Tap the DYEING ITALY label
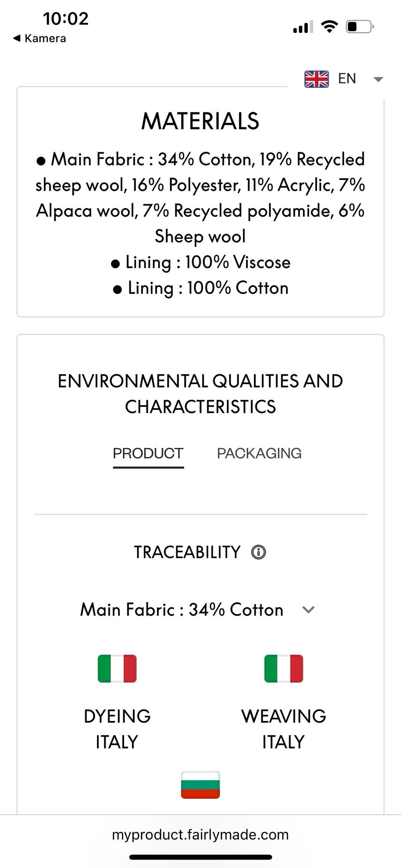 117,729
